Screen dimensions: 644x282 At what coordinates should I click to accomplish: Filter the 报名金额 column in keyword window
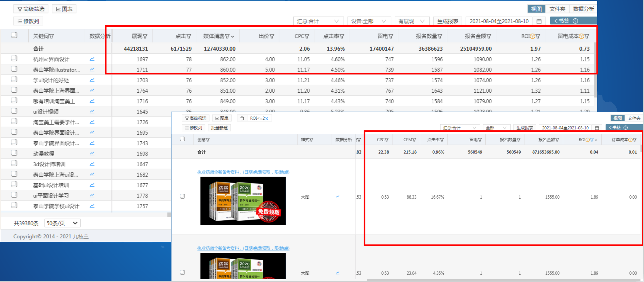click(x=489, y=36)
